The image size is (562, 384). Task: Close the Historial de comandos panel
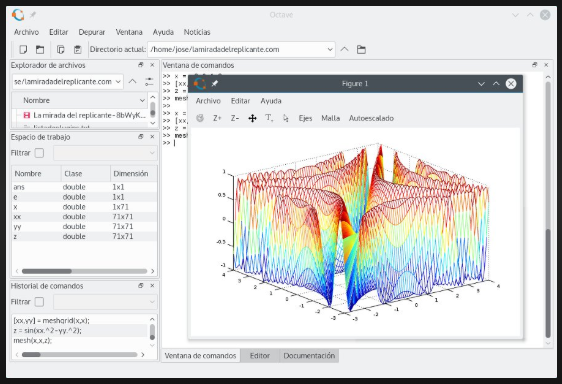click(x=152, y=285)
